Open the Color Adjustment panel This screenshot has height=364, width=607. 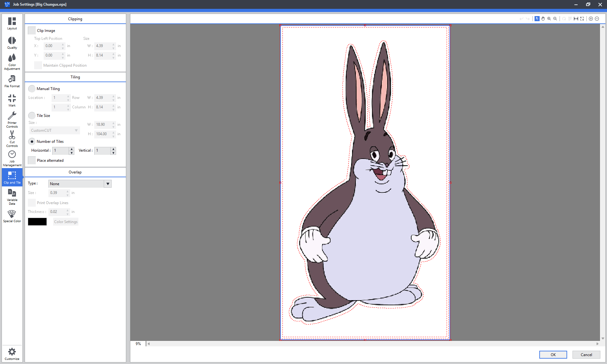click(x=12, y=62)
